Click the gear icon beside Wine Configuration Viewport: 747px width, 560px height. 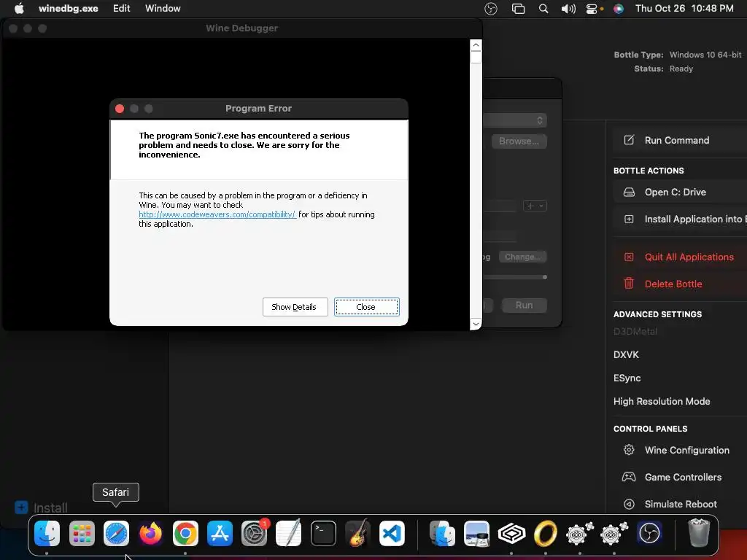point(629,450)
